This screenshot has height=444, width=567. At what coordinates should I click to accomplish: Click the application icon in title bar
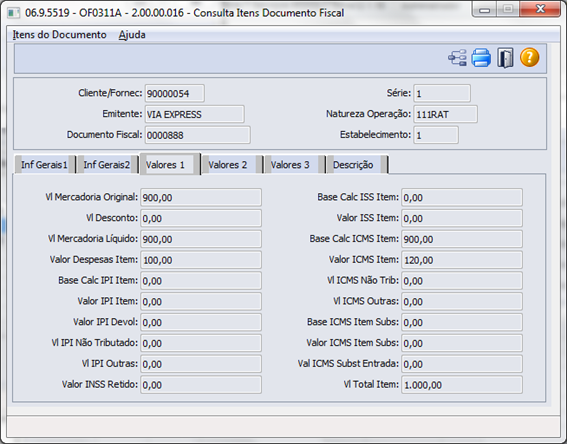[x=14, y=13]
